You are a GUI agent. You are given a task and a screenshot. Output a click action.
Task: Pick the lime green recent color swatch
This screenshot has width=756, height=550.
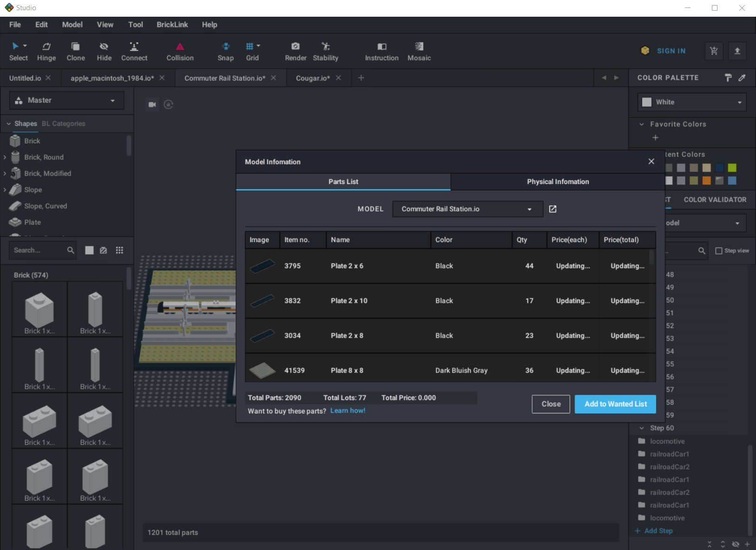(732, 168)
